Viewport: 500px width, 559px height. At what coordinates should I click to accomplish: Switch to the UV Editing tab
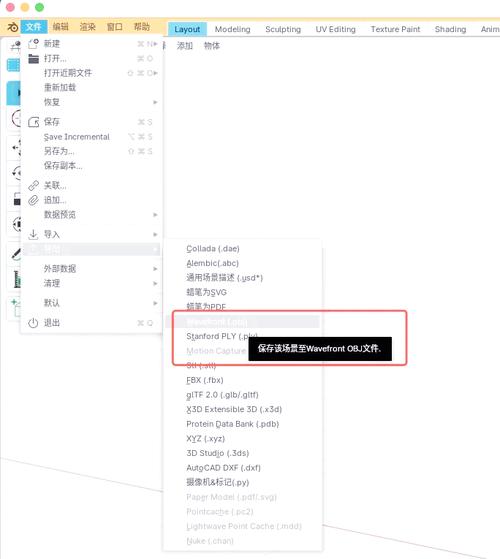pos(335,29)
